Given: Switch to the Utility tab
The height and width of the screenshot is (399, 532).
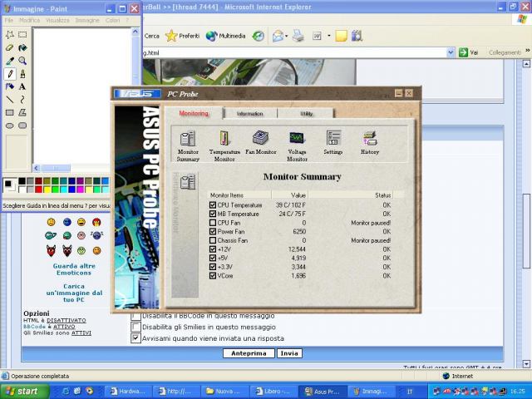Looking at the screenshot, I should pyautogui.click(x=306, y=114).
